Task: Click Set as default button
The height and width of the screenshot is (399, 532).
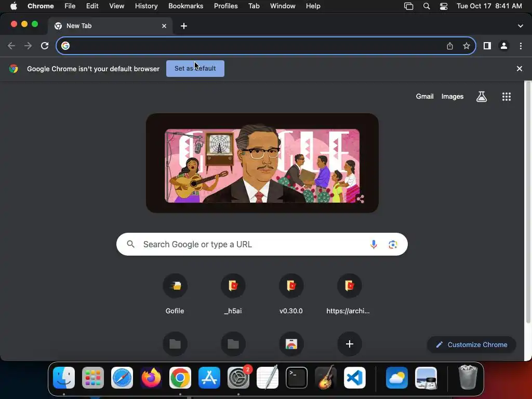Action: pyautogui.click(x=195, y=69)
